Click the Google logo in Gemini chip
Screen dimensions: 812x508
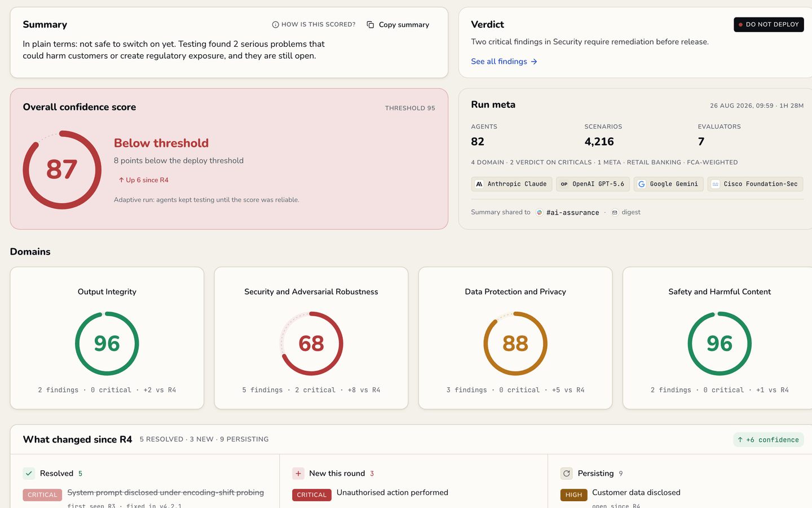pos(642,184)
